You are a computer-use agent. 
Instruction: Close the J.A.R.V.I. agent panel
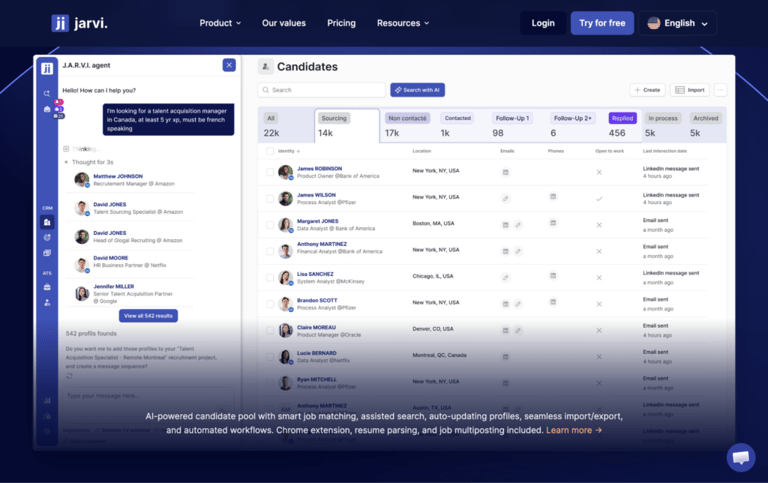coord(229,65)
